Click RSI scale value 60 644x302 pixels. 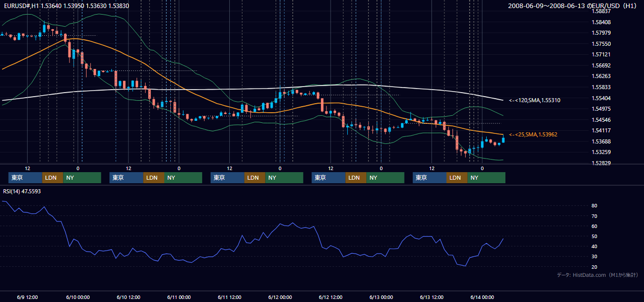[x=595, y=226]
